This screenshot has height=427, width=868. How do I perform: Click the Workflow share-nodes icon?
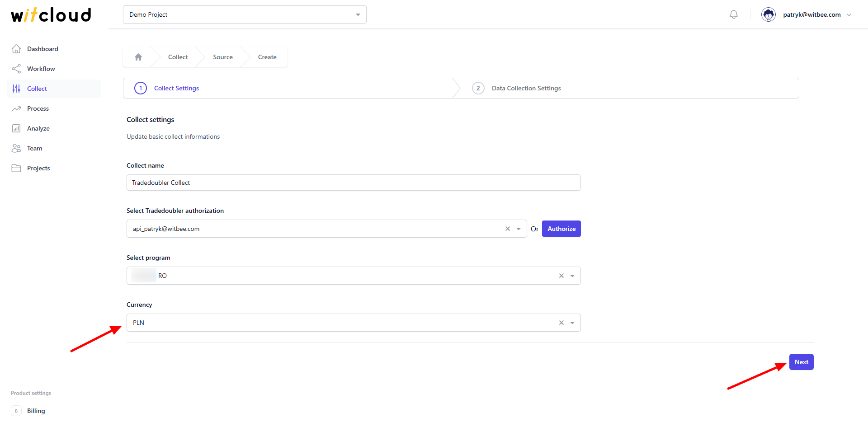[16, 69]
